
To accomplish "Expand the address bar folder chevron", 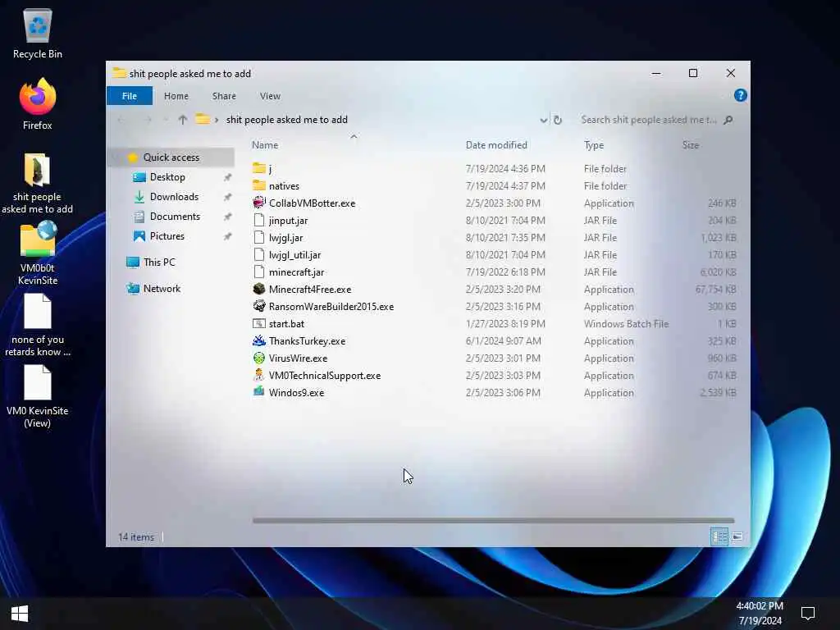I will coord(217,120).
